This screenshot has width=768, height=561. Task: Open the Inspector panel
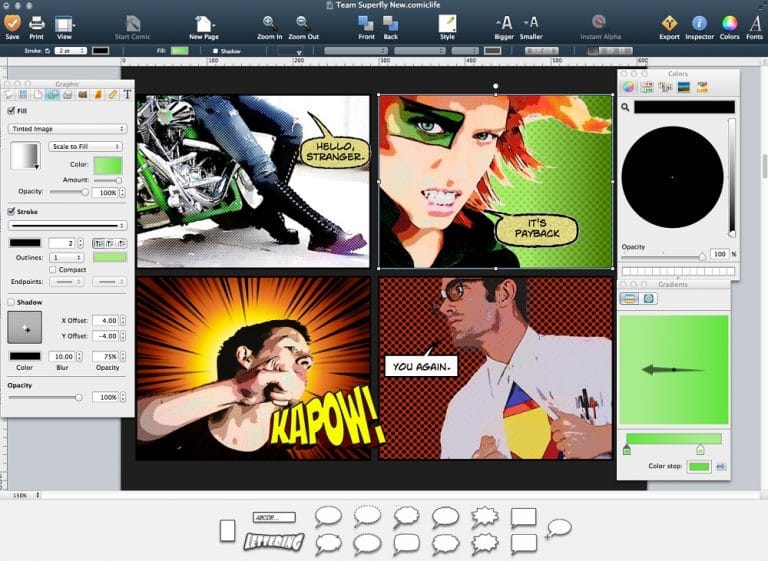pyautogui.click(x=699, y=24)
